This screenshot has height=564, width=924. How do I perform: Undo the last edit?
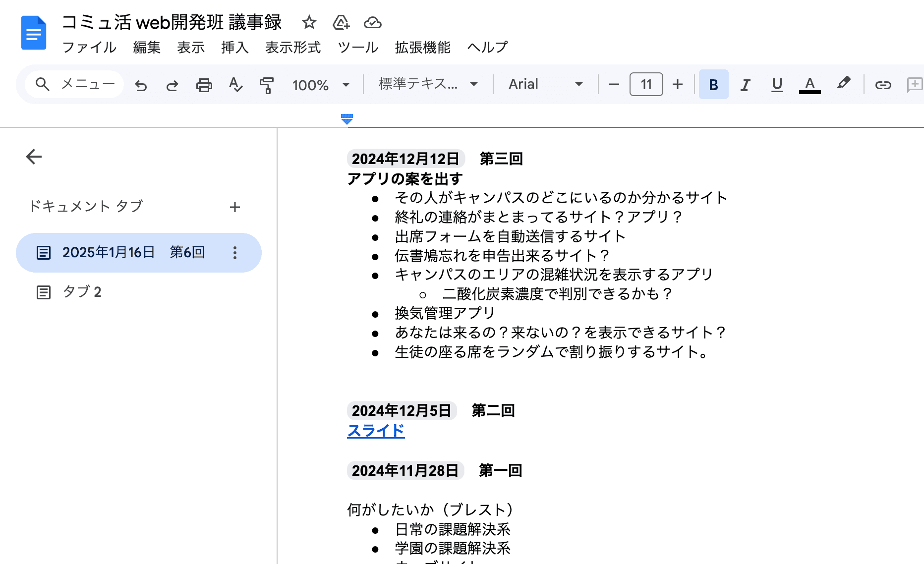(x=141, y=84)
